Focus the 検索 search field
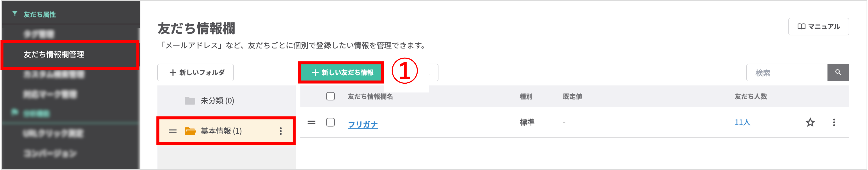Screen dimensions: 868x170 coord(787,73)
